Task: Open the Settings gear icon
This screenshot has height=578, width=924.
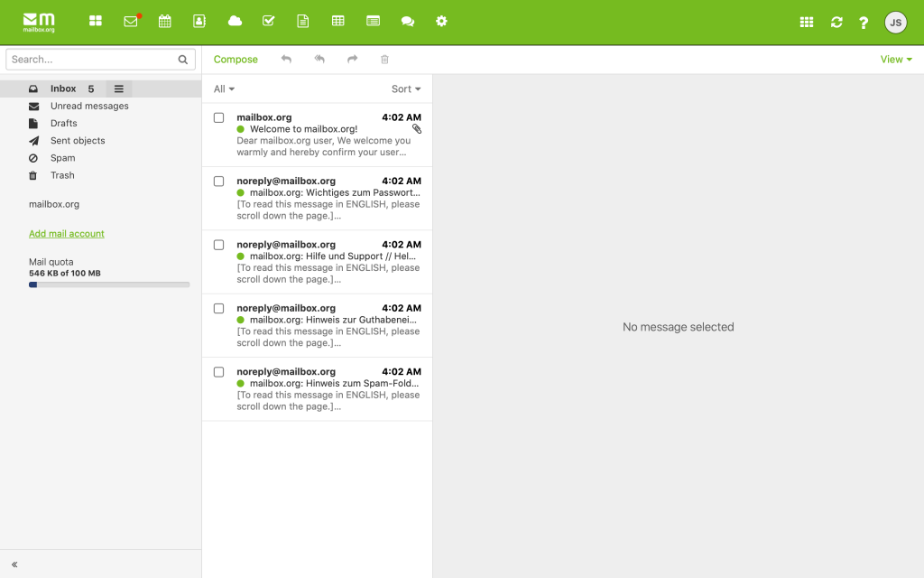Action: [x=441, y=22]
